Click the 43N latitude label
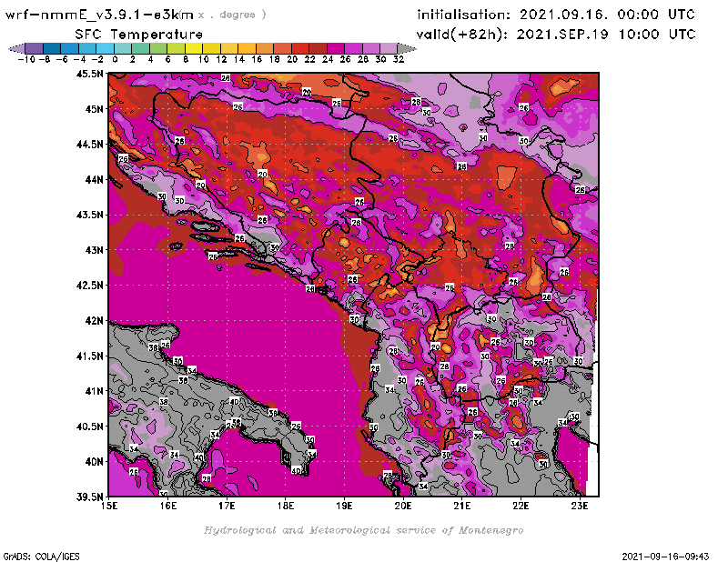 94,250
